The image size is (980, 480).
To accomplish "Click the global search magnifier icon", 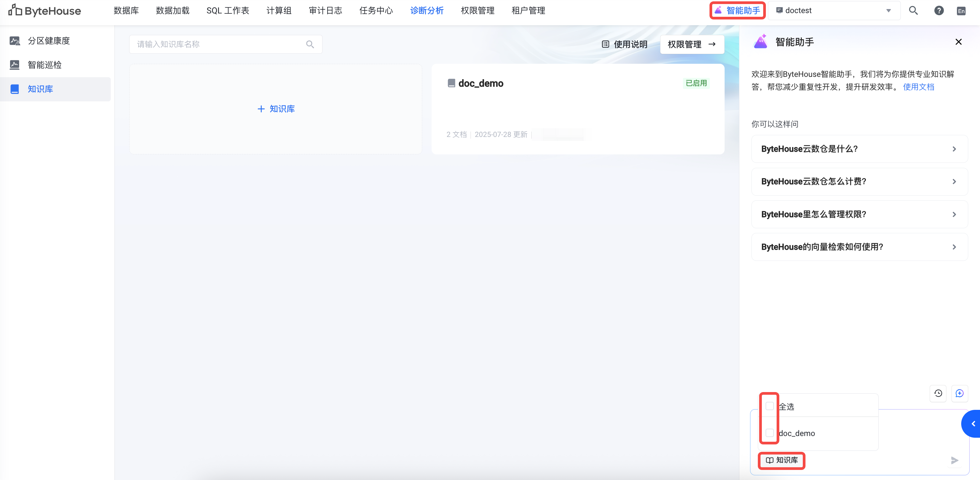I will pos(913,11).
